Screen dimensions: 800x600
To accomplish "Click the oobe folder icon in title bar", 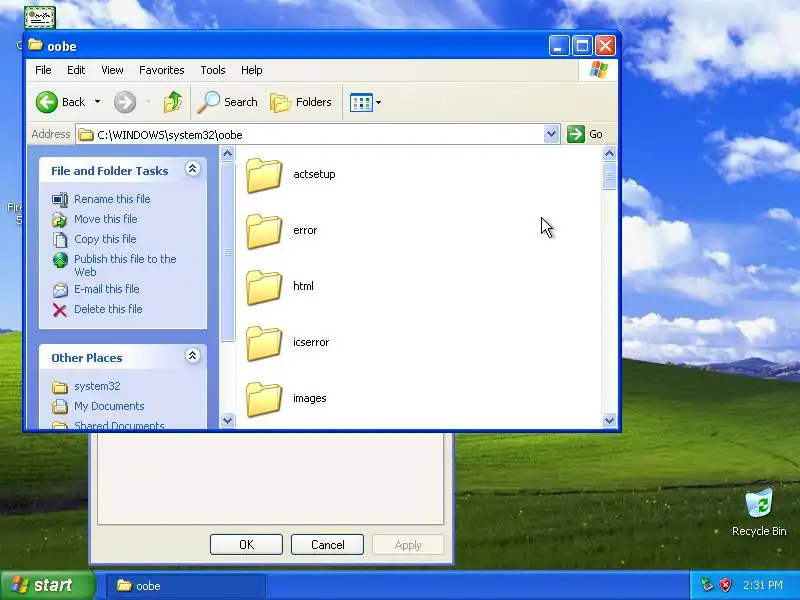I will pos(35,45).
